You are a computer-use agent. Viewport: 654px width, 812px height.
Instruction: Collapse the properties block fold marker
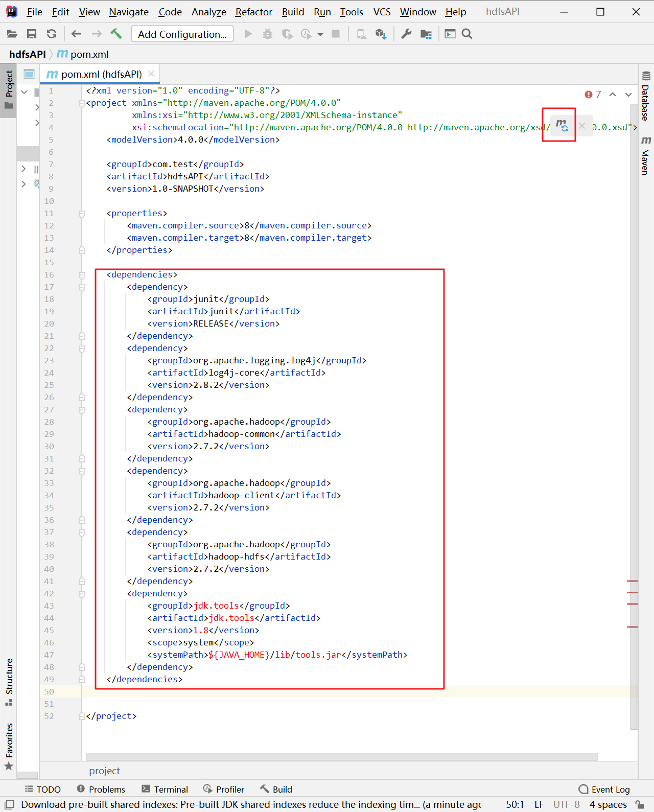(x=82, y=214)
